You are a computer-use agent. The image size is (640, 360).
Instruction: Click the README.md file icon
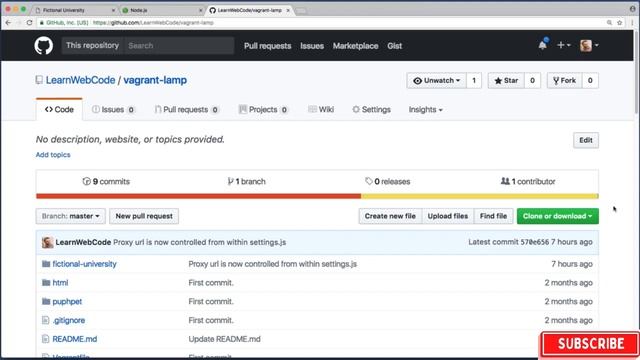(x=45, y=339)
